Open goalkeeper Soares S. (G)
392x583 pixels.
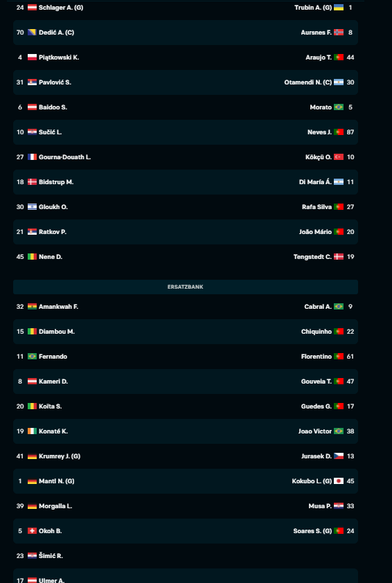coord(312,530)
